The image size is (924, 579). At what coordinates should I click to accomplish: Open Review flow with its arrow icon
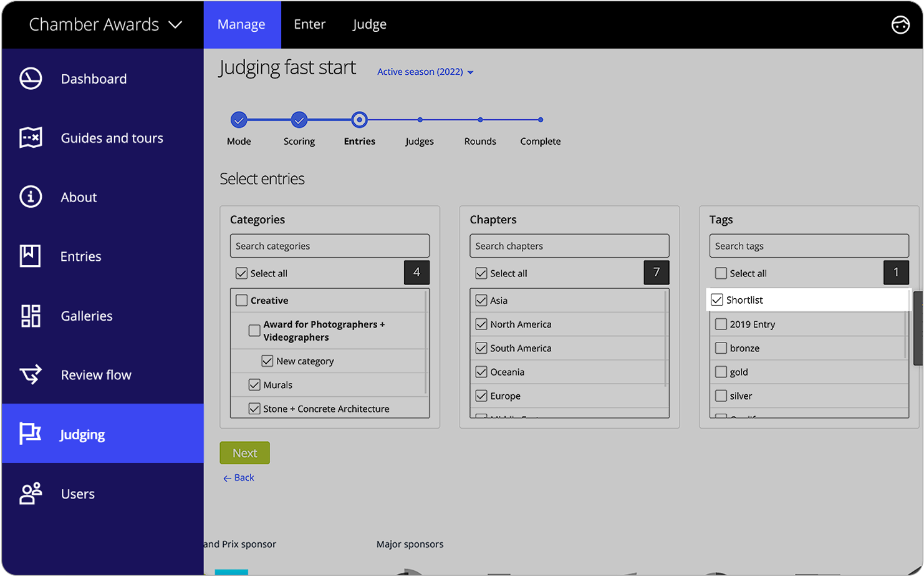click(30, 374)
